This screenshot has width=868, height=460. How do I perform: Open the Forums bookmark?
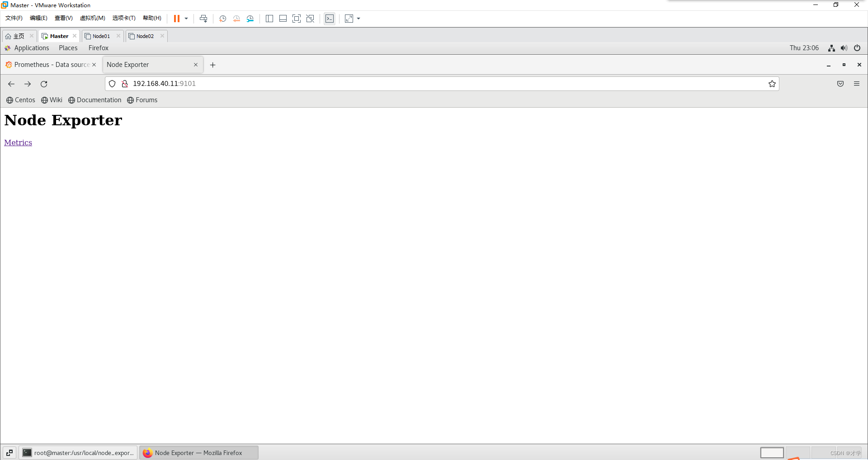[142, 100]
